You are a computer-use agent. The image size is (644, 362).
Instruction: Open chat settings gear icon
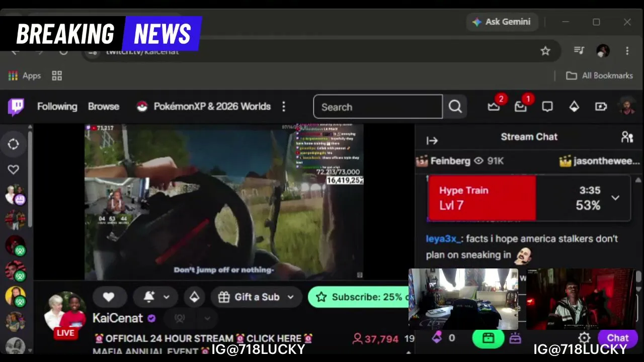[x=584, y=338]
